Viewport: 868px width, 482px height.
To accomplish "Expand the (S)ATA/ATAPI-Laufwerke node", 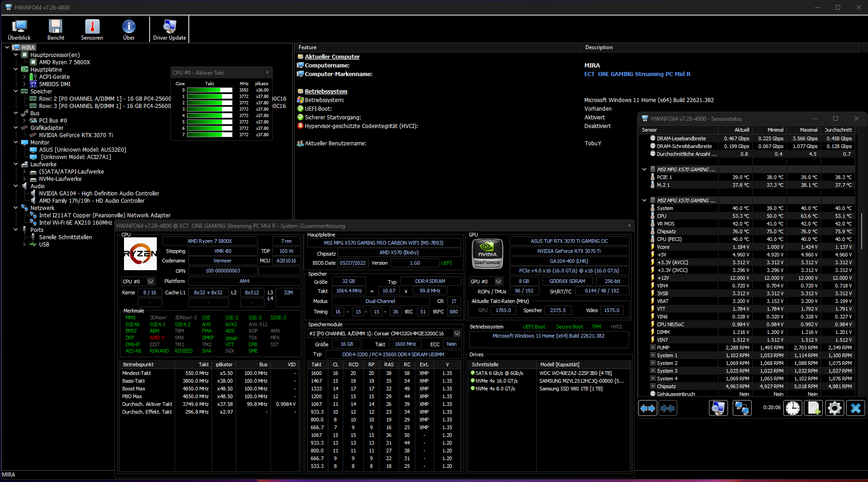I will click(25, 172).
